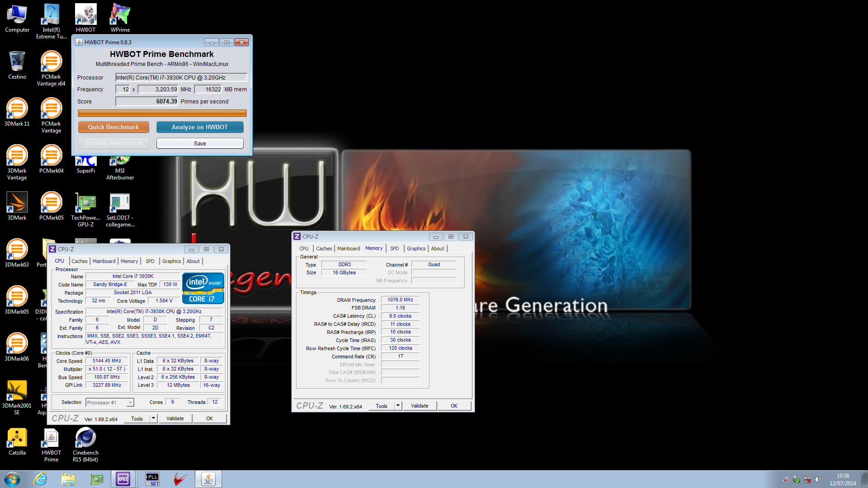The height and width of the screenshot is (488, 868).
Task: Expand Tools dropdown arrow in left CPU-Z
Action: click(153, 418)
